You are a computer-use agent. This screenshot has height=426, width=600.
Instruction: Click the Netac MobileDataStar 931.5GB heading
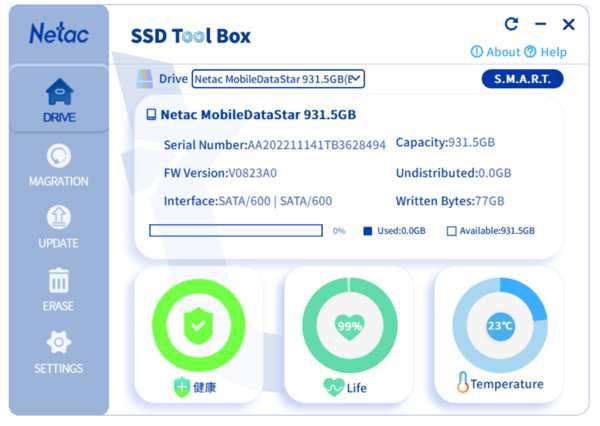(258, 114)
